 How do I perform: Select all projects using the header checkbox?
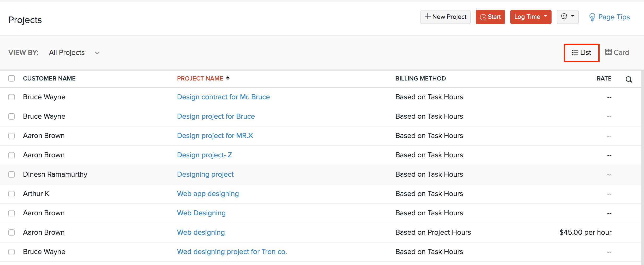point(11,78)
